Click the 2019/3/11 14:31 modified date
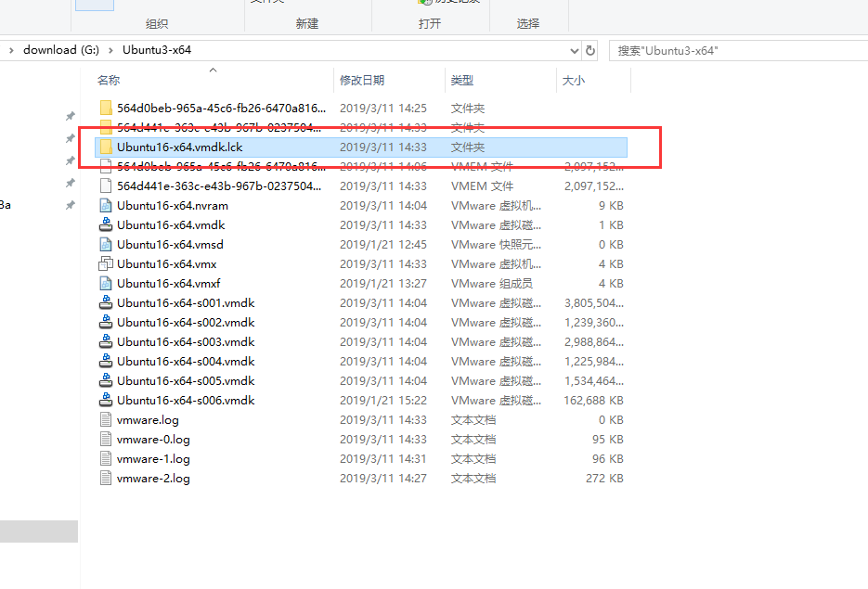This screenshot has height=589, width=868. [x=383, y=458]
